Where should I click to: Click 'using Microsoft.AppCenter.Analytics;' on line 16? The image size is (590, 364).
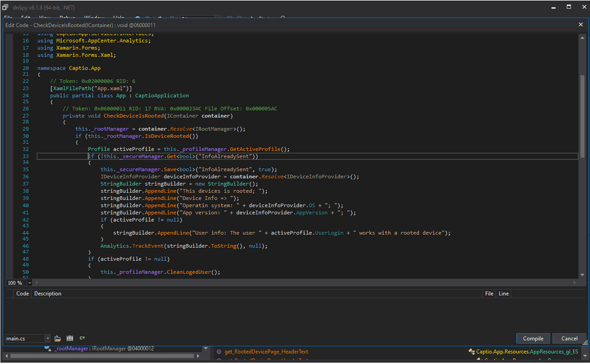(94, 41)
